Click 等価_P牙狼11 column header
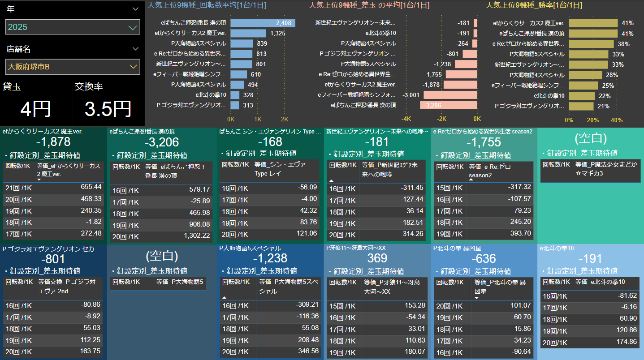 pos(393,287)
